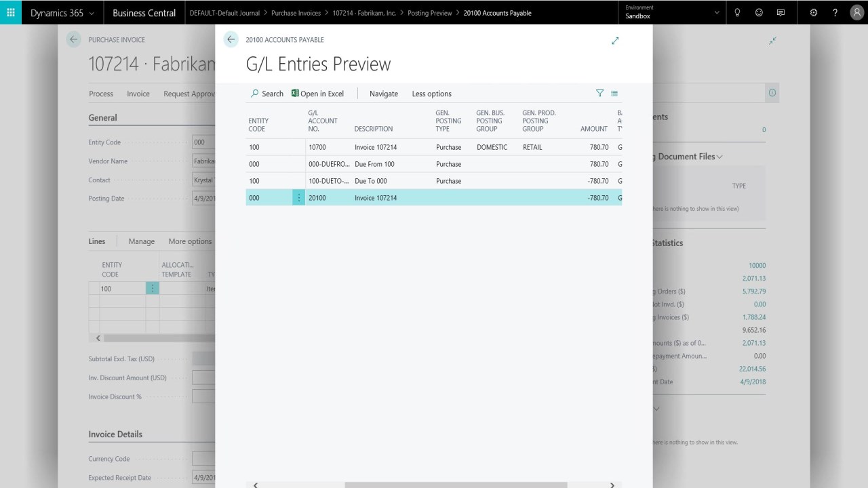Click the Lines section heading

click(97, 241)
